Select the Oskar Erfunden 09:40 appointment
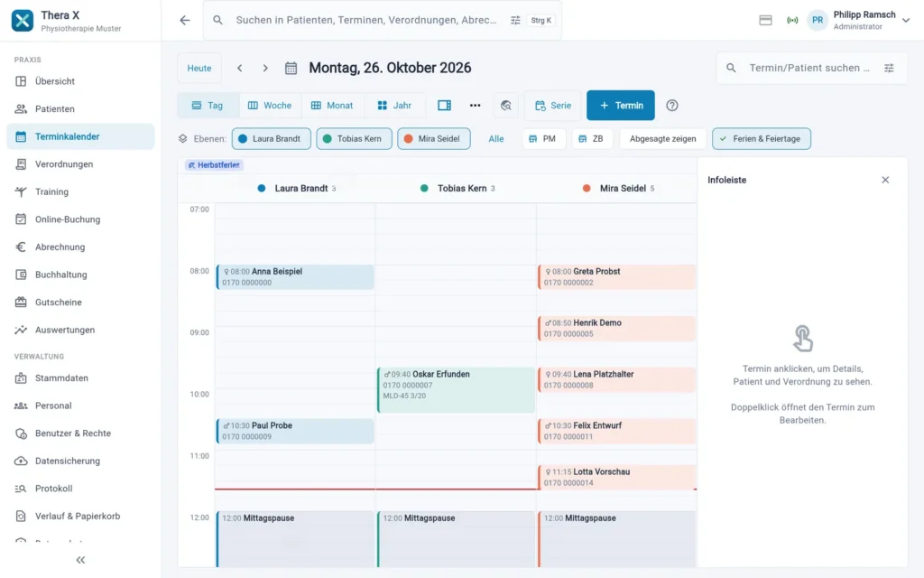This screenshot has width=924, height=578. 456,390
